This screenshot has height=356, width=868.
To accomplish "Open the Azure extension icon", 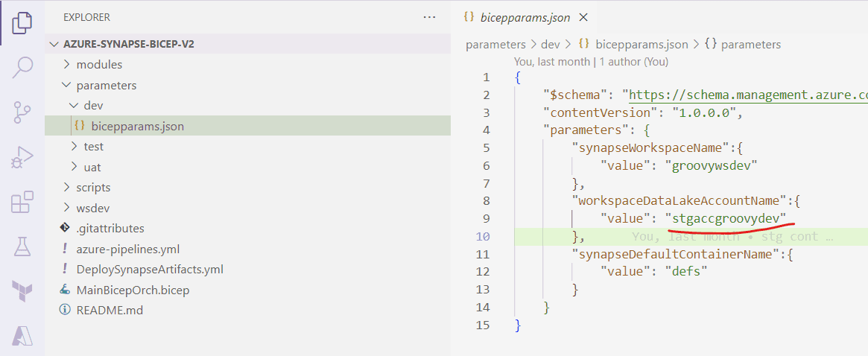I will pyautogui.click(x=22, y=335).
